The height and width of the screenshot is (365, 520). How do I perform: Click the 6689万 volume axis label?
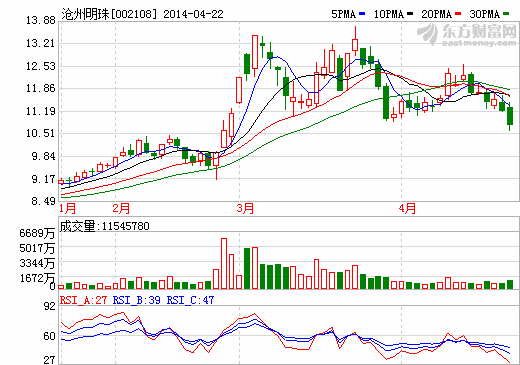(x=37, y=233)
